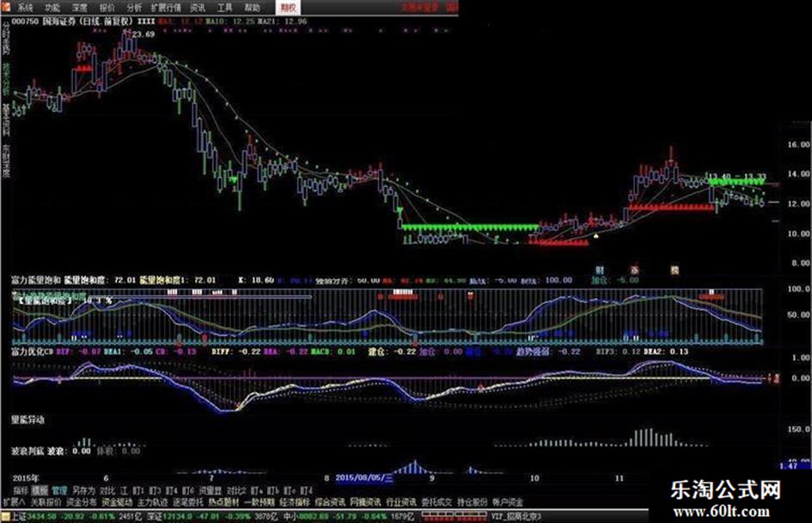Image resolution: width=812 pixels, height=523 pixels.
Task: Click the 建仓: -0.22 value
Action: pos(392,351)
